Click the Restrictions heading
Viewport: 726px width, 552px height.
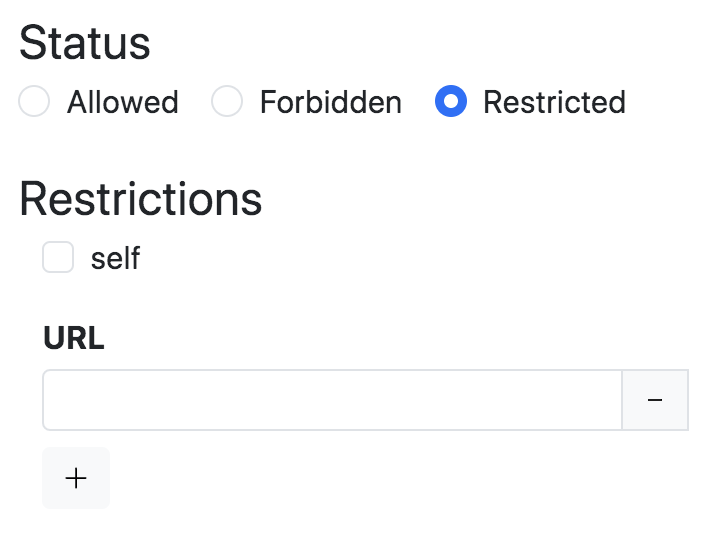click(x=141, y=199)
